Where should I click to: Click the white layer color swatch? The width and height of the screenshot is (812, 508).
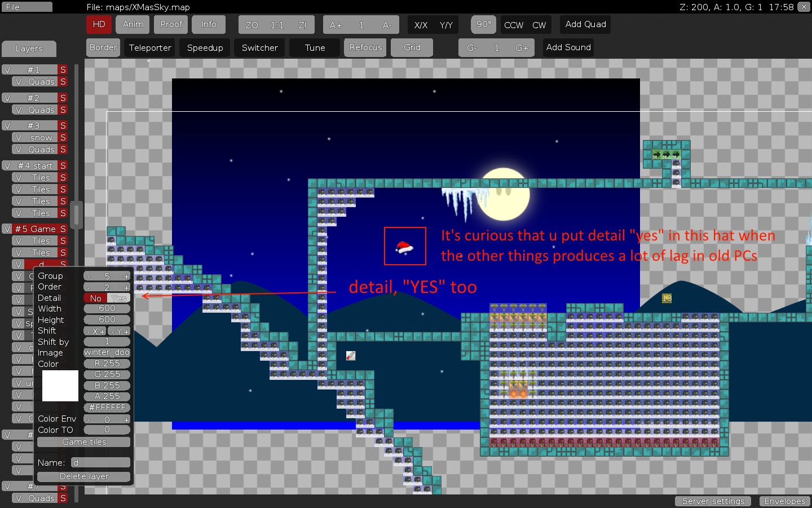[x=60, y=386]
